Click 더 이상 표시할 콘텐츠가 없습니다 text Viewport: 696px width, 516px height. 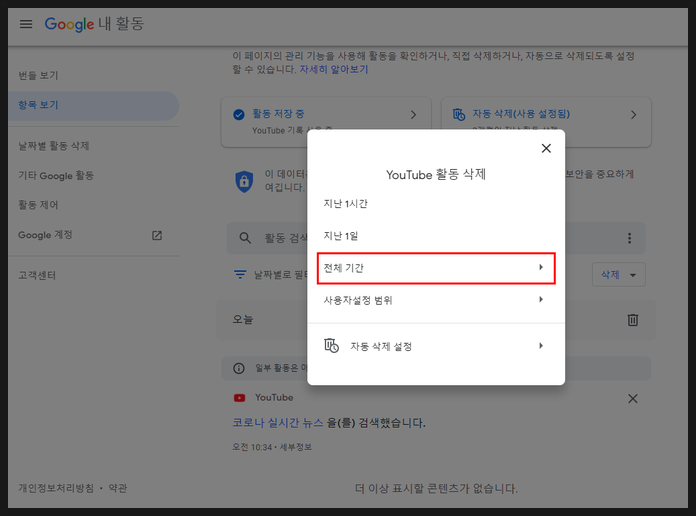point(436,489)
